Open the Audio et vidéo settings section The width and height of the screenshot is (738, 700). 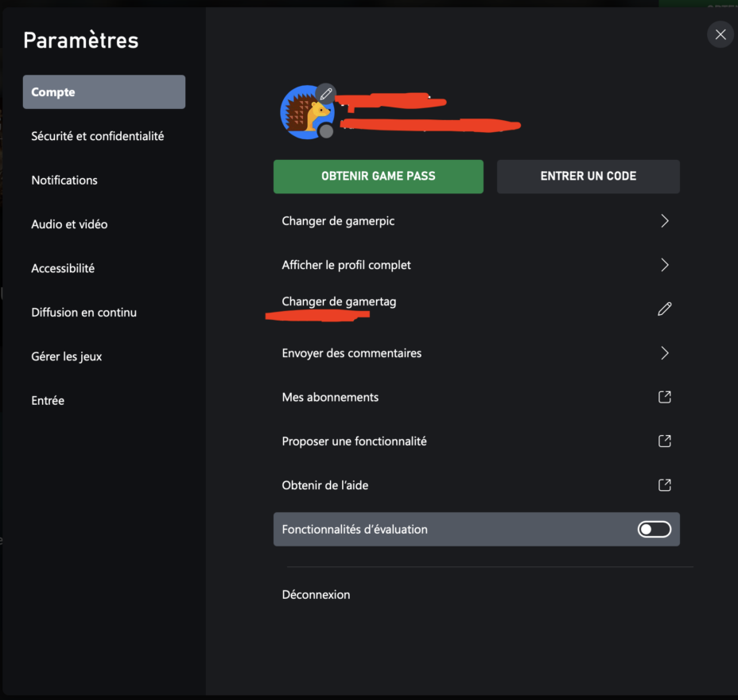point(68,224)
